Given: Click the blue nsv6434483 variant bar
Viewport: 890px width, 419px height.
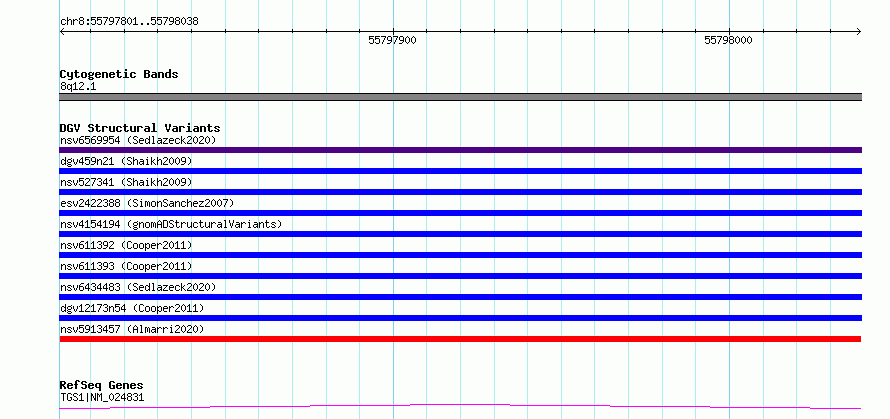Looking at the screenshot, I should coord(460,297).
